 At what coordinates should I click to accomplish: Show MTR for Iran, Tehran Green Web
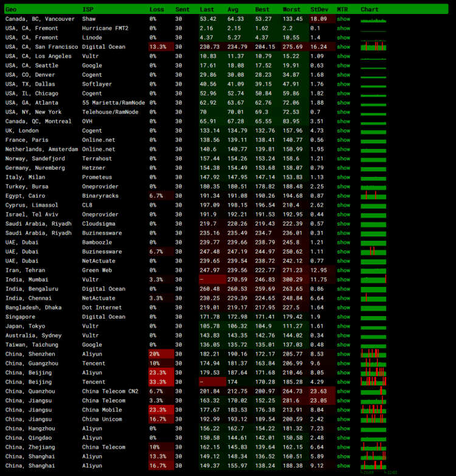(x=344, y=270)
